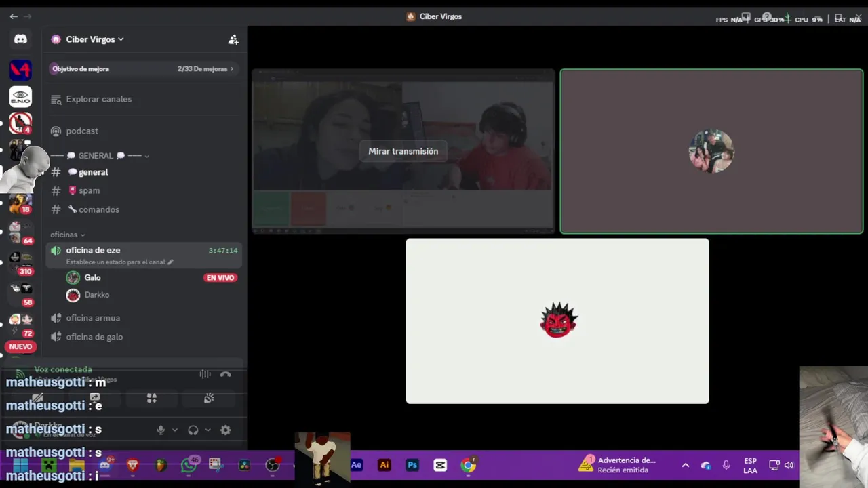Switch to the spam text channel

point(89,190)
